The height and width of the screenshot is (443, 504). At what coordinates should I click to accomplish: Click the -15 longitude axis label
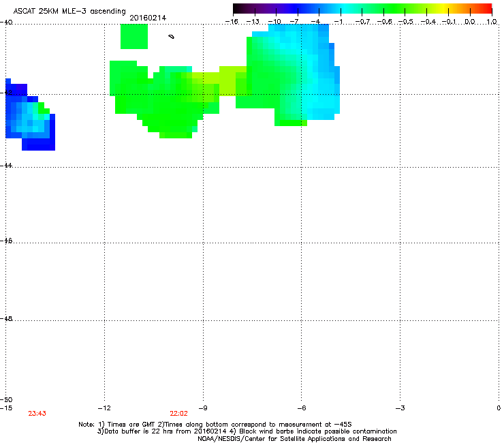(x=6, y=408)
